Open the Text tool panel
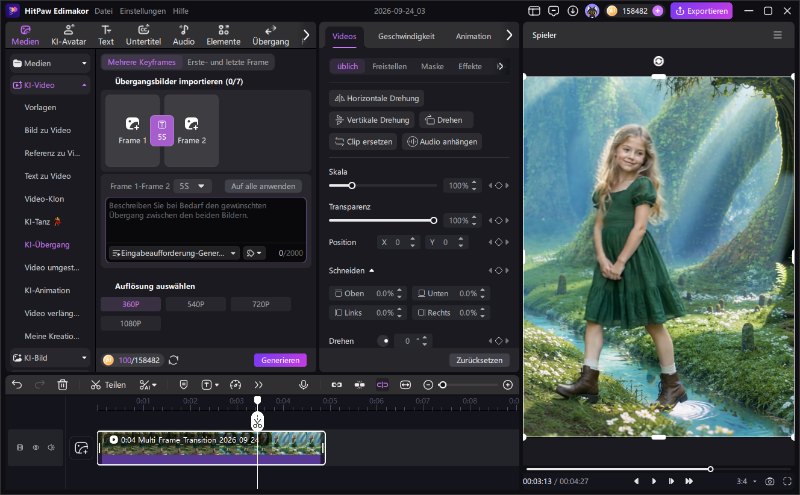800x495 pixels. 106,35
